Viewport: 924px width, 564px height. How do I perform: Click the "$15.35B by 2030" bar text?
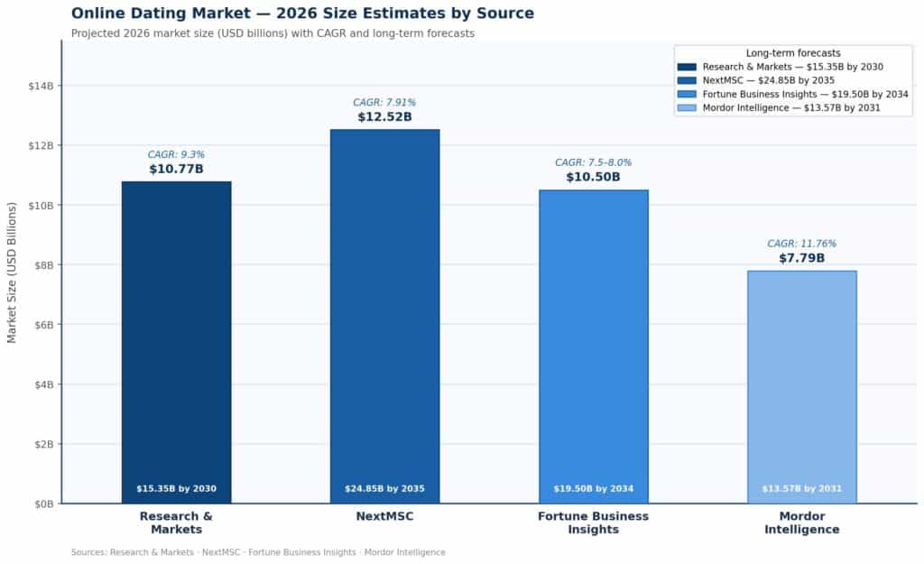[x=176, y=489]
